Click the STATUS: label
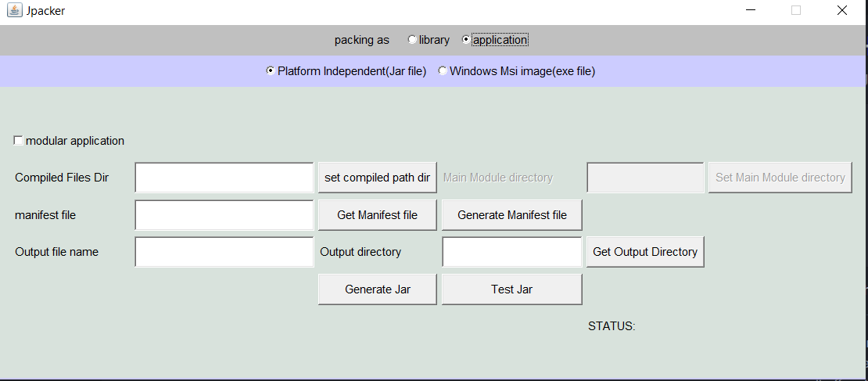 tap(612, 326)
